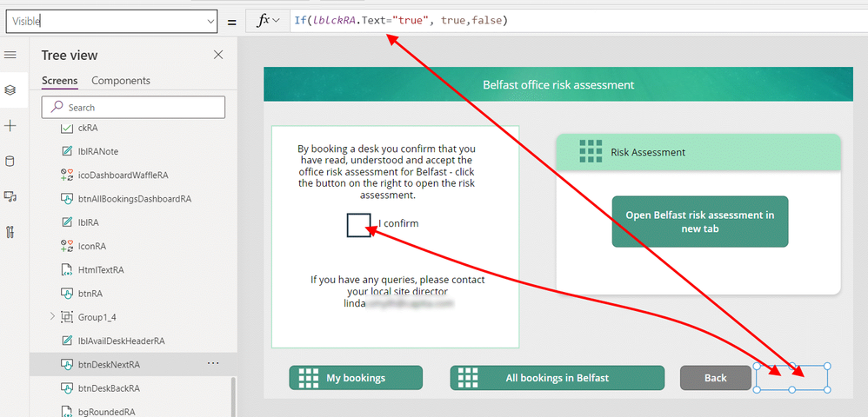Image resolution: width=868 pixels, height=417 pixels.
Task: Click the waffle icon on My bookings button
Action: [x=309, y=378]
